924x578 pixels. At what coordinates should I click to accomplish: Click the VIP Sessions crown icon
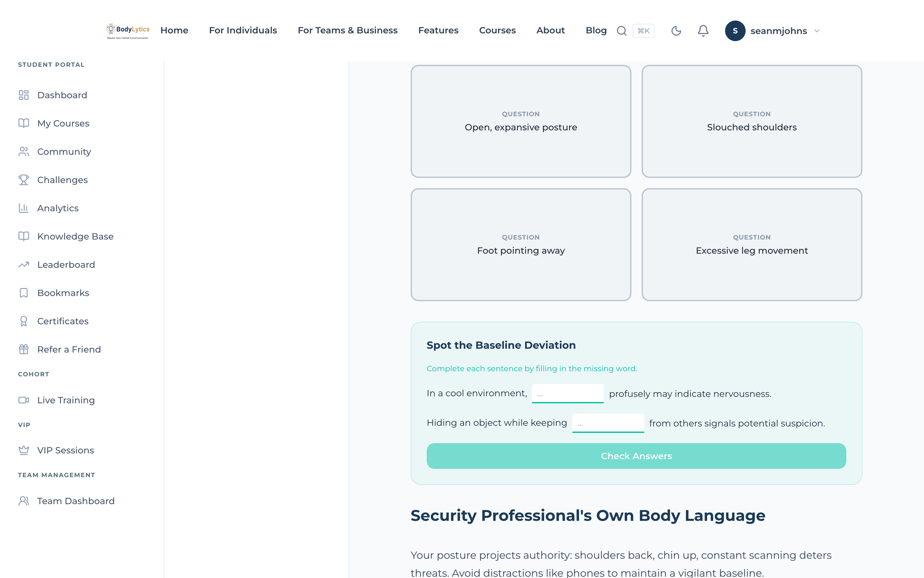[x=24, y=450]
